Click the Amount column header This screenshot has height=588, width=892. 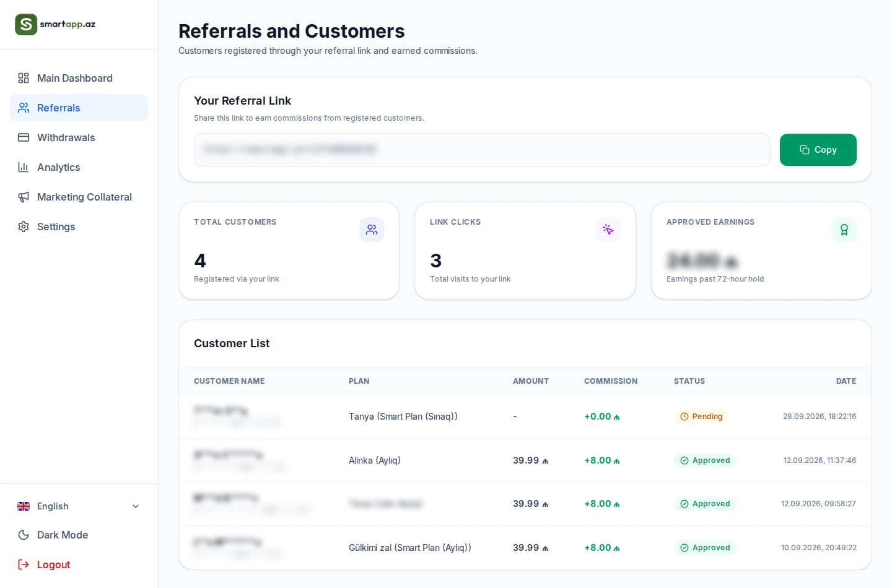tap(531, 381)
